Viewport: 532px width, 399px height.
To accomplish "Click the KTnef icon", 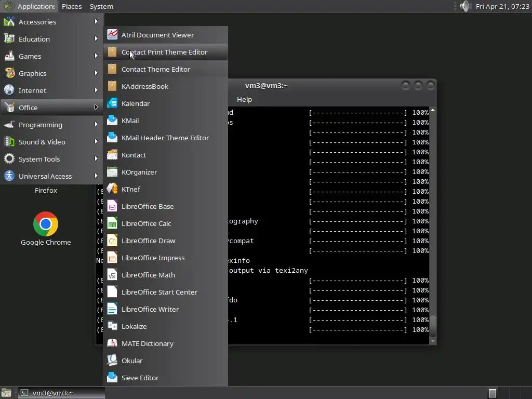I will point(112,189).
